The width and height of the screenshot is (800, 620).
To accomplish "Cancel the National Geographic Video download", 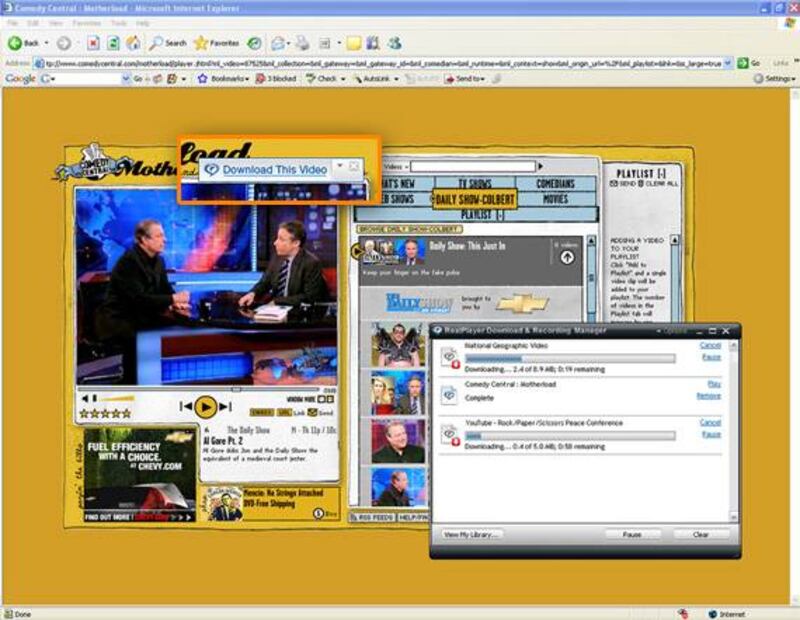I will [710, 345].
